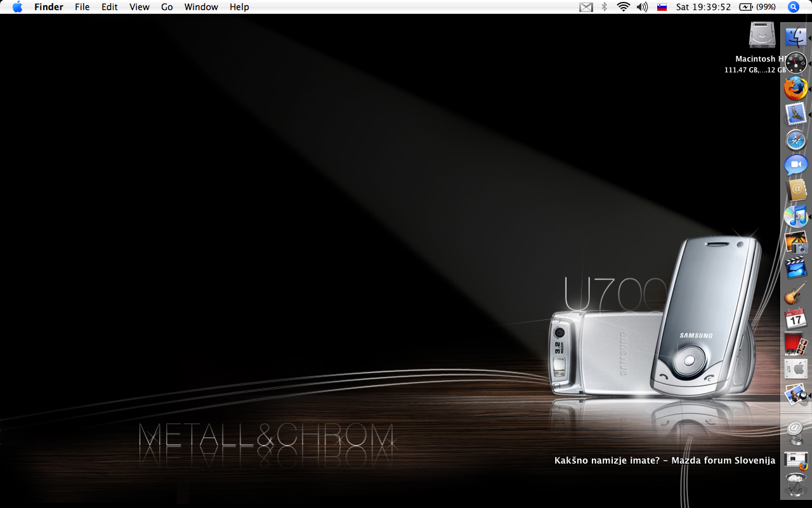Open the File menu
This screenshot has height=508, width=812.
coord(82,7)
